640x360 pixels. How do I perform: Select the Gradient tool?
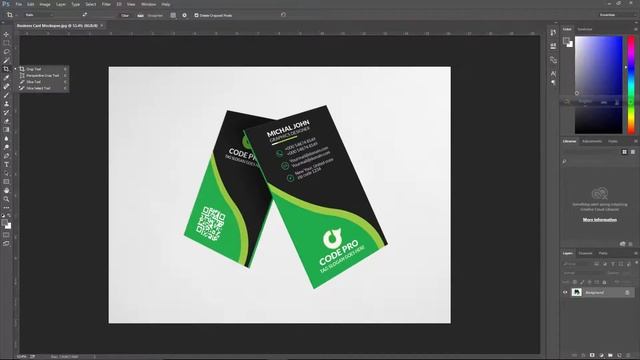point(6,130)
